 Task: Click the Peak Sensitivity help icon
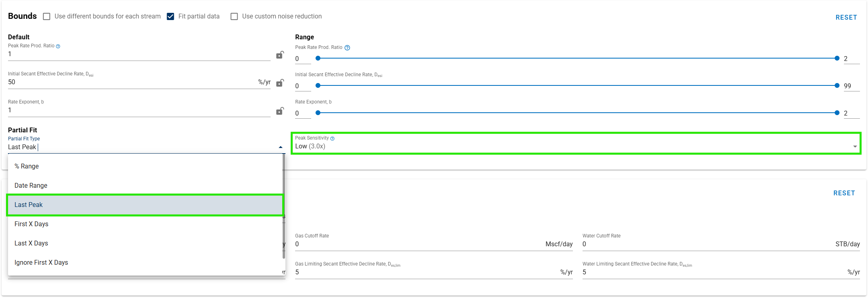coord(332,138)
